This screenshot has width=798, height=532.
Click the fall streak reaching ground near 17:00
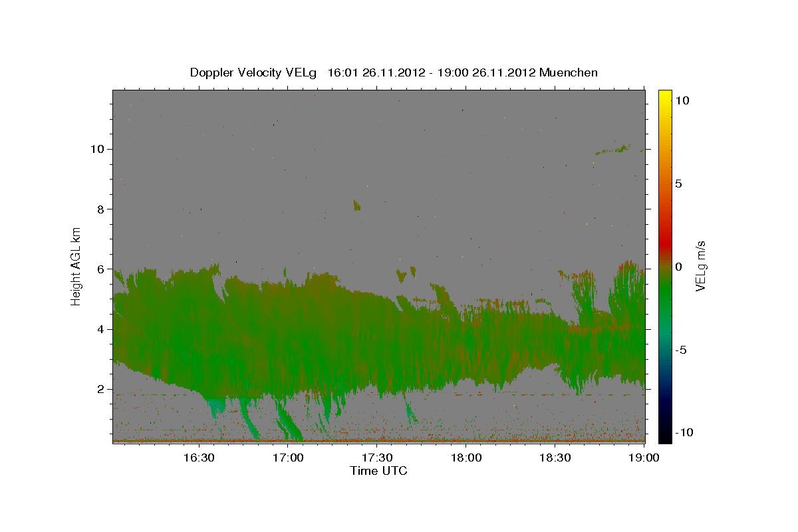coord(289,420)
